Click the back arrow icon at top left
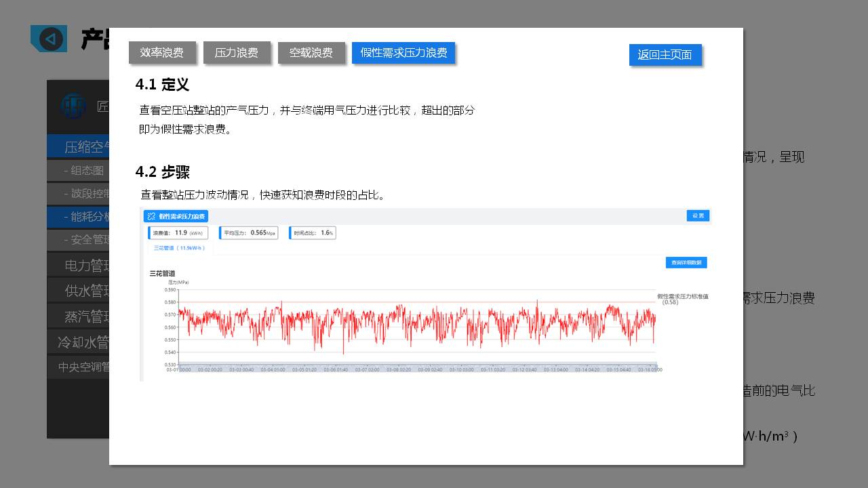 50,39
